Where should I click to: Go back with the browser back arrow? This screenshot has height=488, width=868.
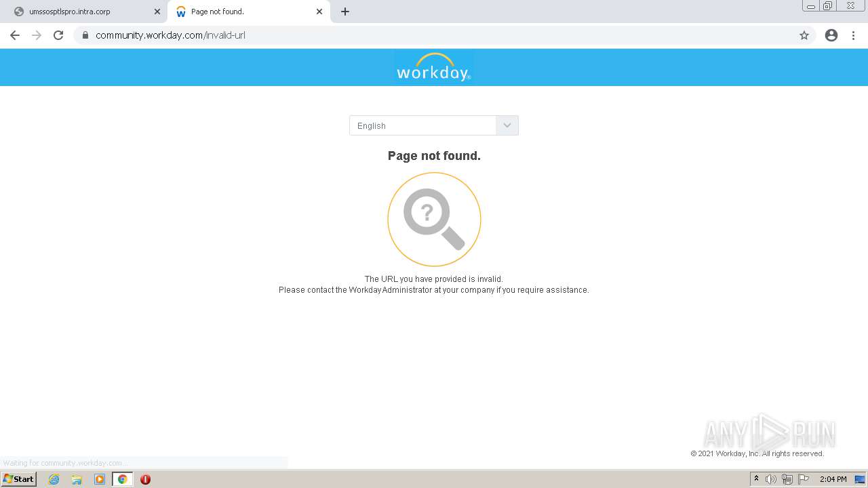coord(15,35)
